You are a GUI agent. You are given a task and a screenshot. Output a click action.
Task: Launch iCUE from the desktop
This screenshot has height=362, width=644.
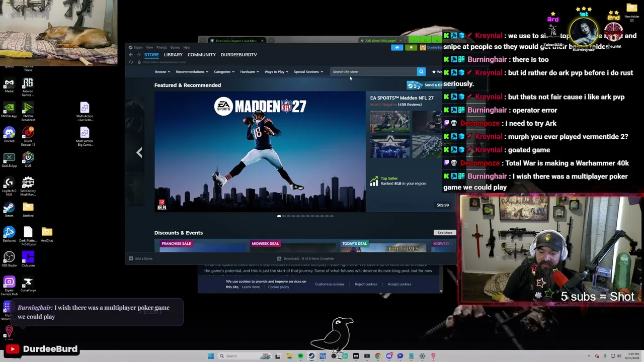pyautogui.click(x=28, y=159)
